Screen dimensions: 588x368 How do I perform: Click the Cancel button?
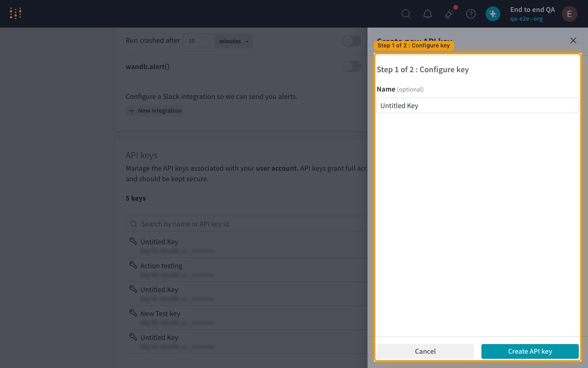425,351
